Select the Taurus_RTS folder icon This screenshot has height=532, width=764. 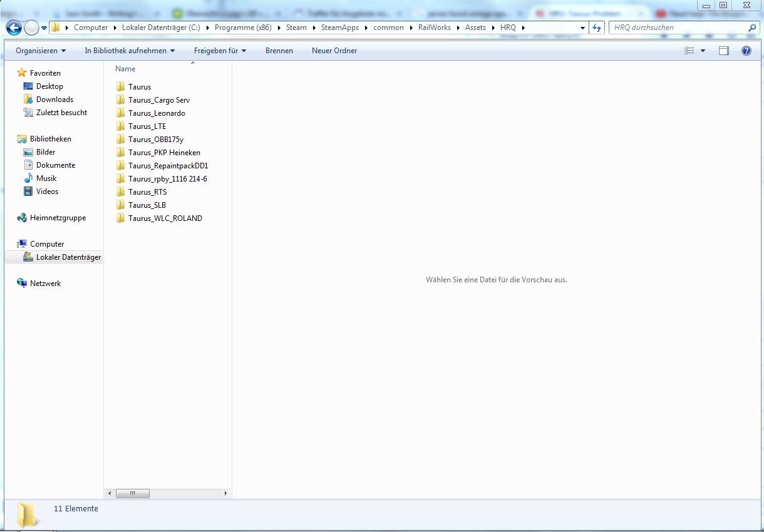[x=121, y=192]
